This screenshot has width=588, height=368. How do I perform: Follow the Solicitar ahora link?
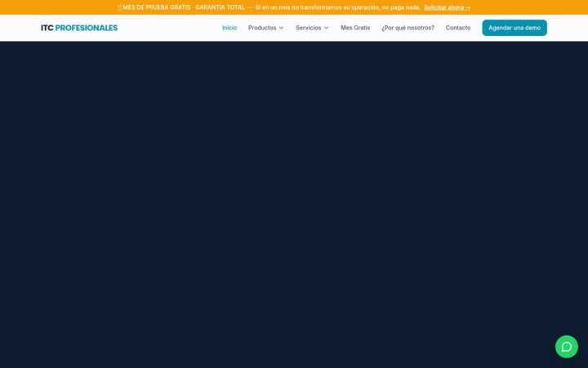(447, 7)
